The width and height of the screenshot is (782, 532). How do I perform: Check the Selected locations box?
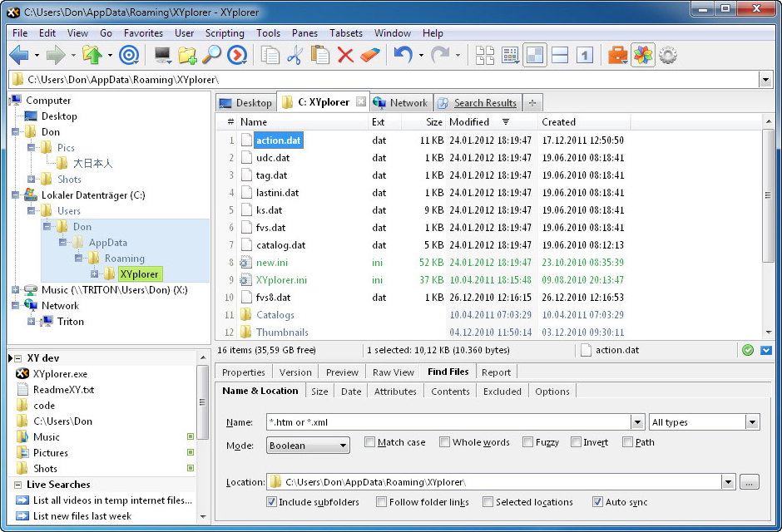point(488,501)
